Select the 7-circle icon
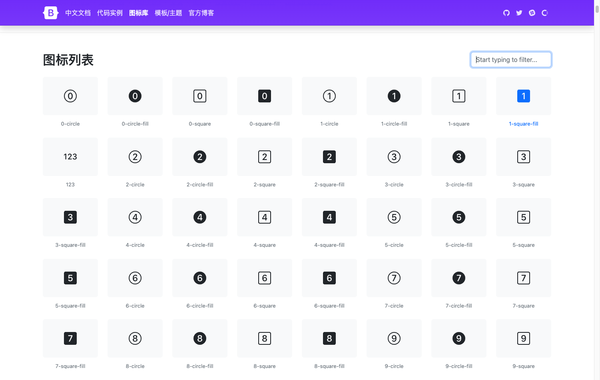The height and width of the screenshot is (380, 600). tap(394, 278)
